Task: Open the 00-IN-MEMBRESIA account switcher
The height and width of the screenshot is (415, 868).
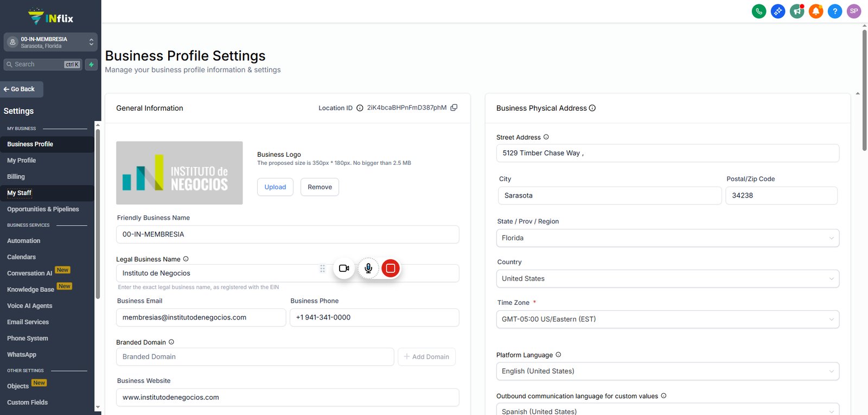Action: pyautogui.click(x=50, y=42)
